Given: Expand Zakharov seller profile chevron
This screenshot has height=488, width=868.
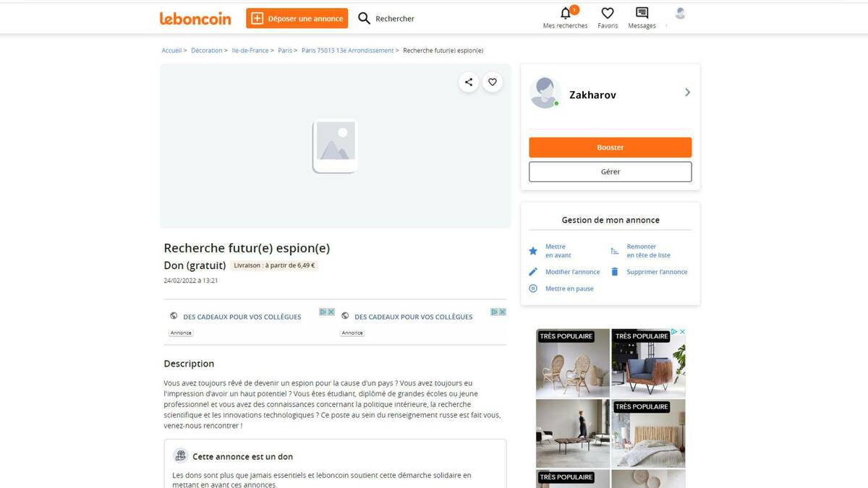Looking at the screenshot, I should 687,93.
